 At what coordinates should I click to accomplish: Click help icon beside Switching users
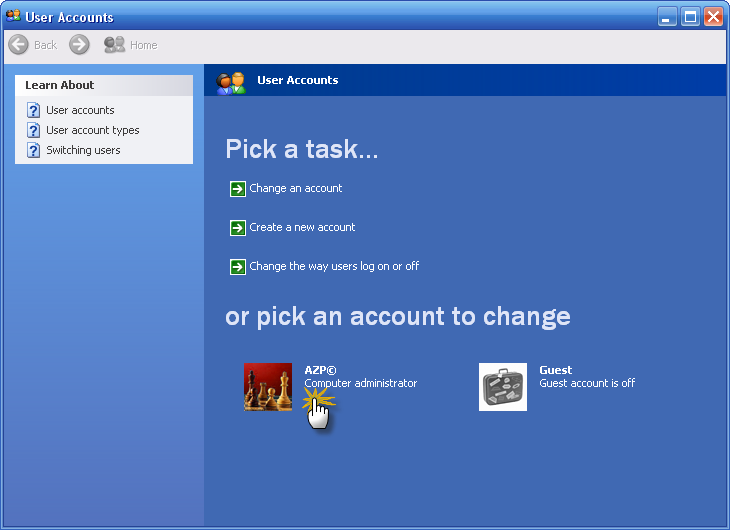click(33, 150)
